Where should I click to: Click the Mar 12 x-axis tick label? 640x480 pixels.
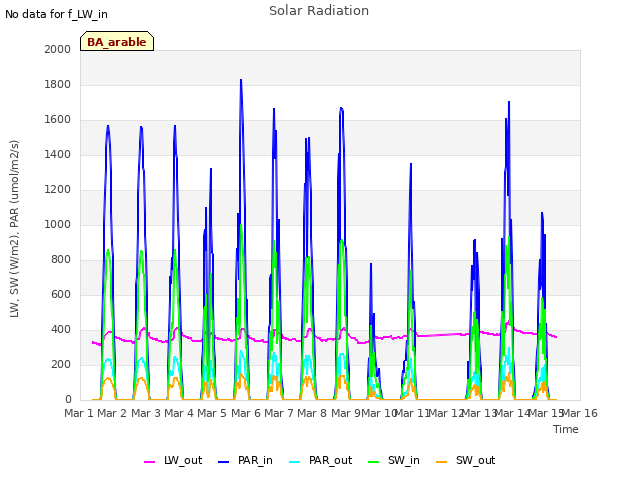pos(446,413)
